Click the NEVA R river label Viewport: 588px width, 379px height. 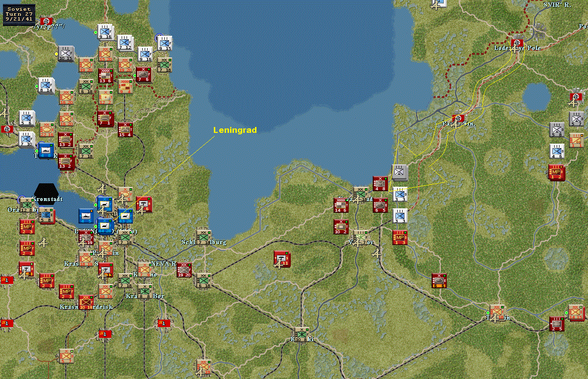coord(163,264)
